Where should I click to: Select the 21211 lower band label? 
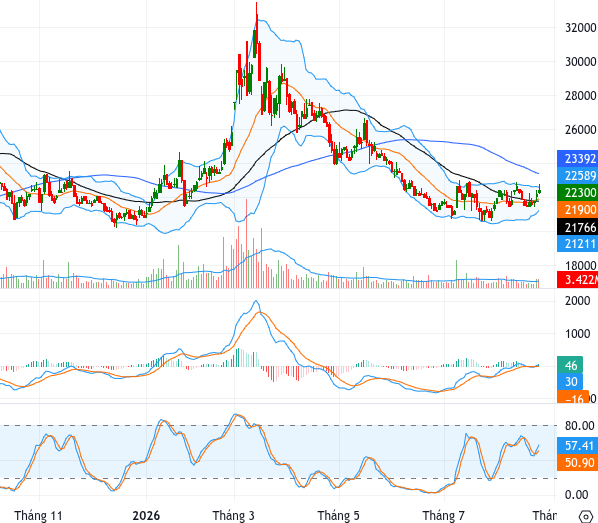pos(577,243)
